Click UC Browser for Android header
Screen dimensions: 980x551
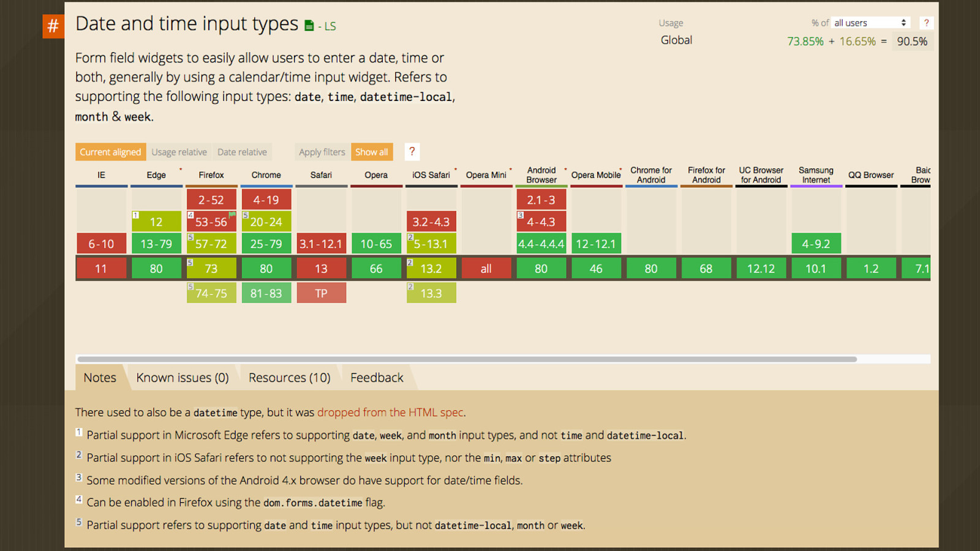coord(761,175)
